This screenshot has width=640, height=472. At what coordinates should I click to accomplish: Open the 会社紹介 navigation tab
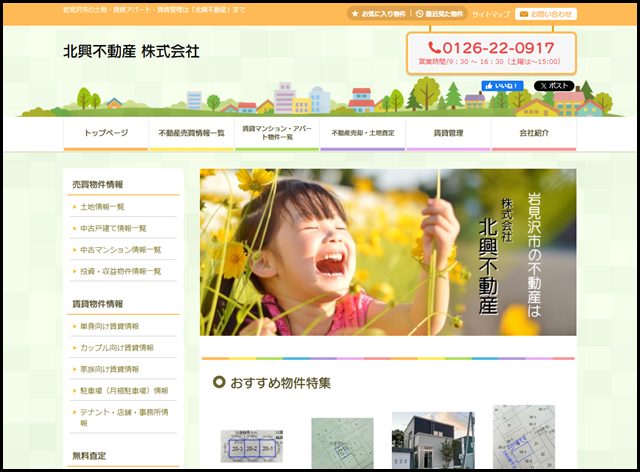point(534,134)
